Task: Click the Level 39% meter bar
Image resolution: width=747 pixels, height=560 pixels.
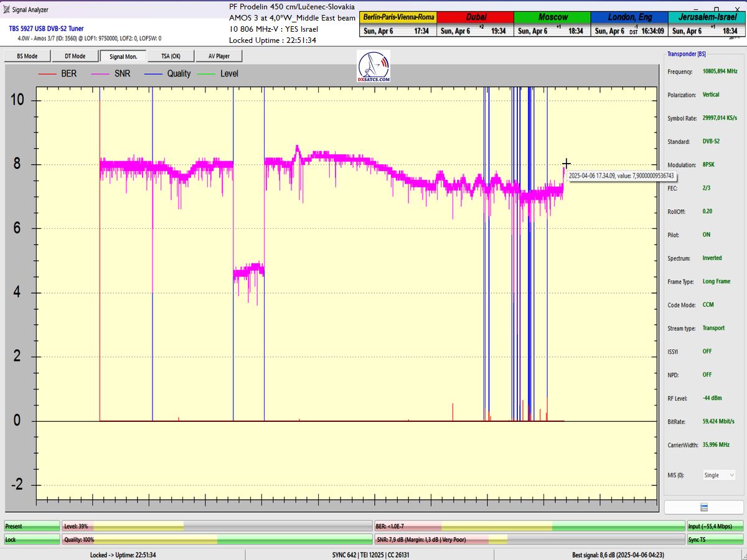Action: click(218, 526)
